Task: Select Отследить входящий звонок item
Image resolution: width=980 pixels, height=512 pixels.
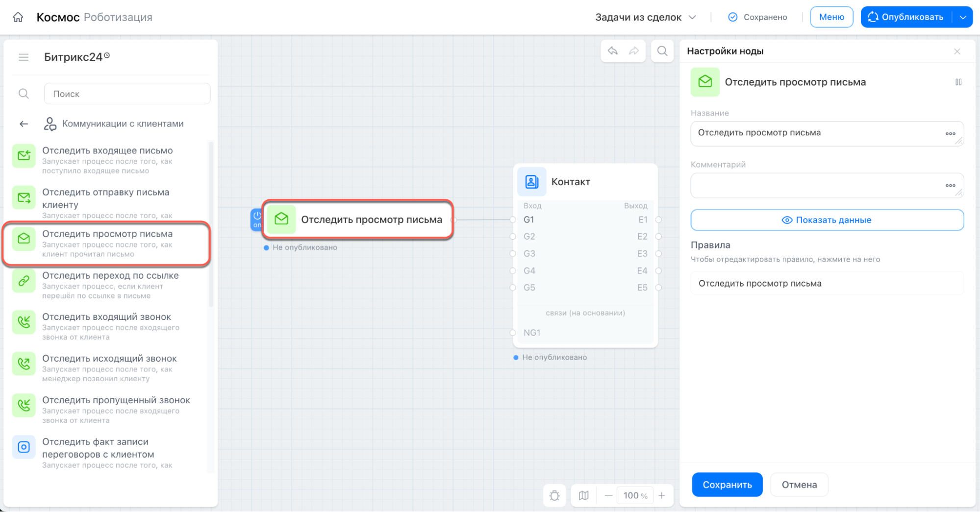Action: click(107, 326)
